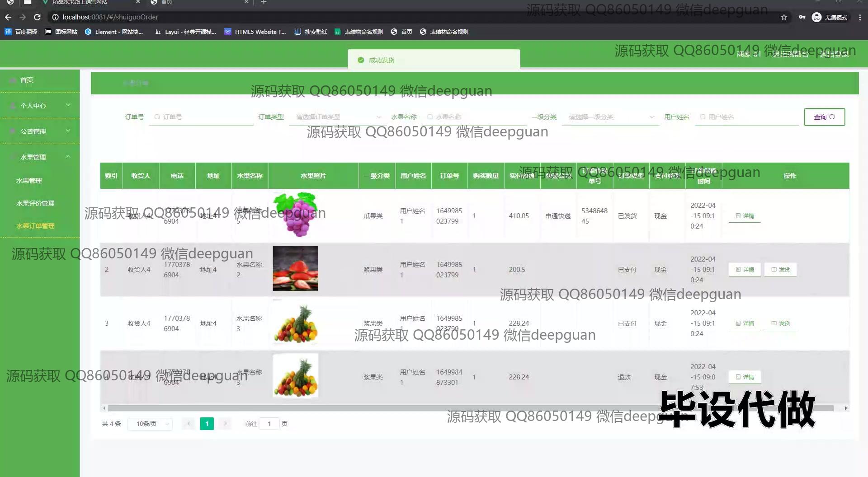The image size is (868, 477).
Task: Click the site info icon beside the URL
Action: pos(55,17)
